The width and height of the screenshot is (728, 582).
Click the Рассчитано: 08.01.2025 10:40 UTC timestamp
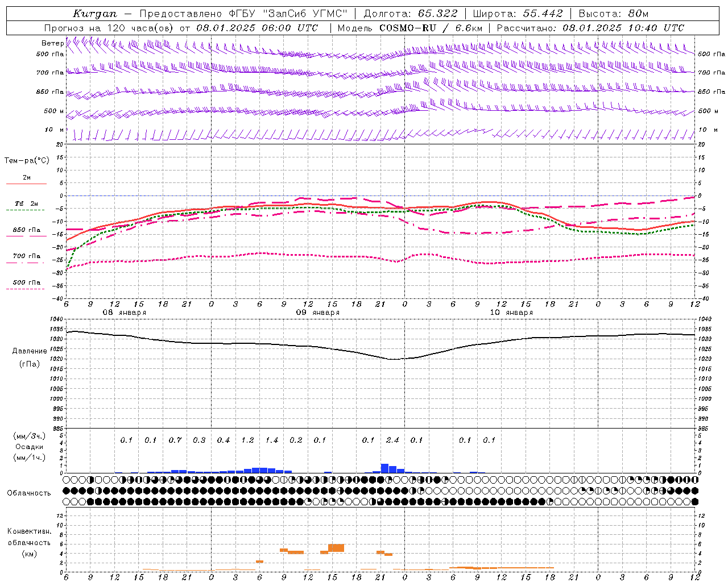pyautogui.click(x=590, y=28)
